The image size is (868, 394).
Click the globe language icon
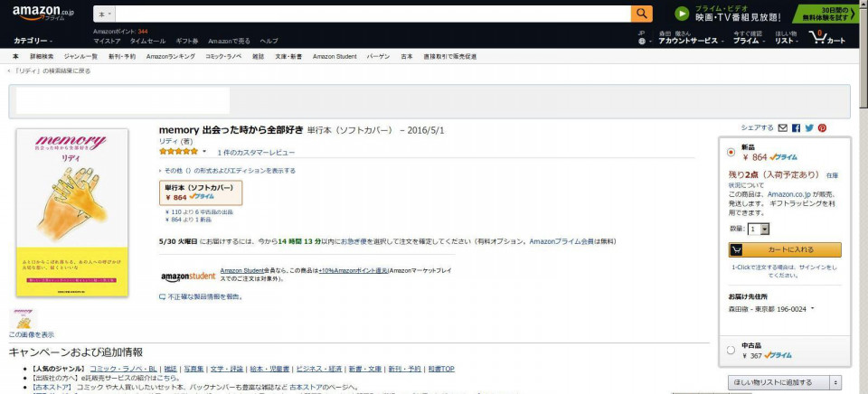[642, 42]
